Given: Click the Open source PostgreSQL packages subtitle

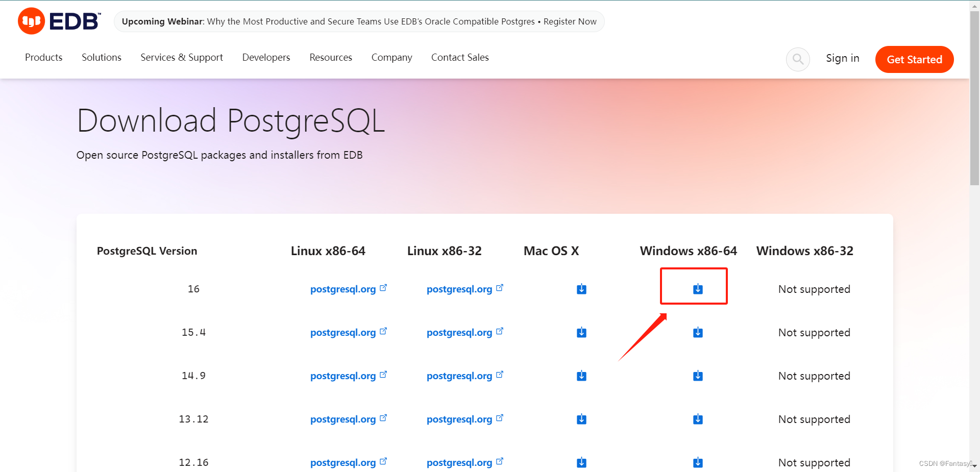Looking at the screenshot, I should point(219,155).
